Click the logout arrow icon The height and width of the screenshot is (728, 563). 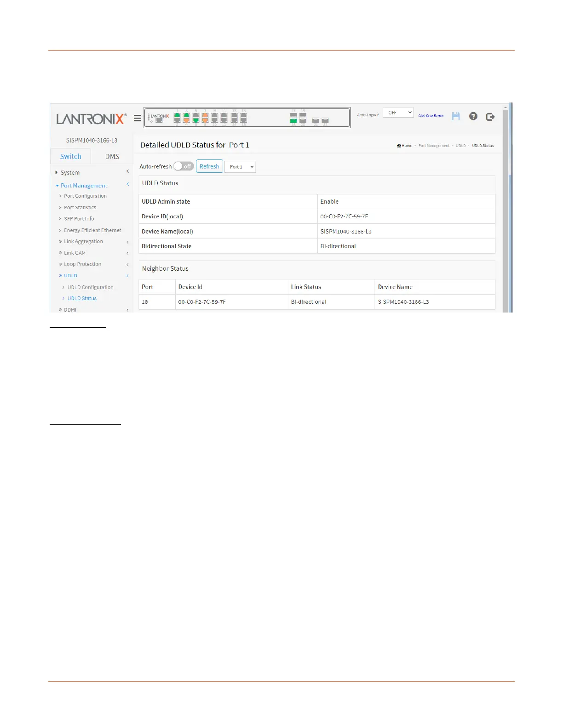tap(490, 117)
